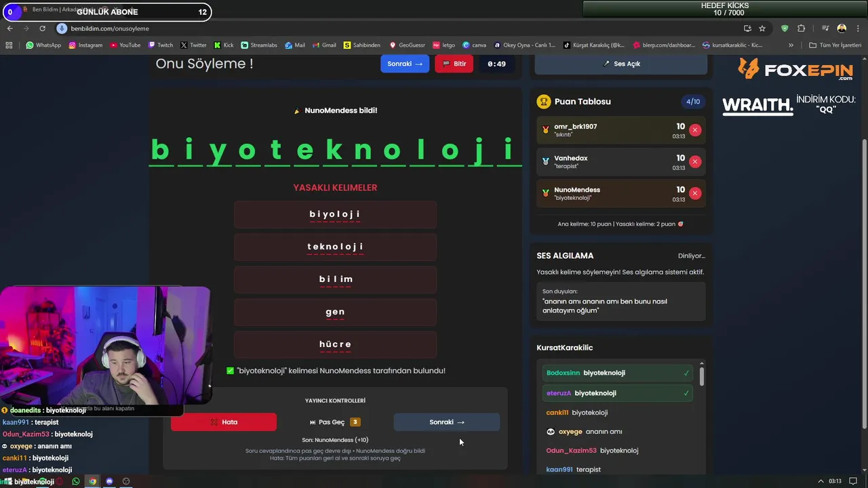This screenshot has height=488, width=868.
Task: Click the page vertical scrollbar
Action: pos(864,283)
